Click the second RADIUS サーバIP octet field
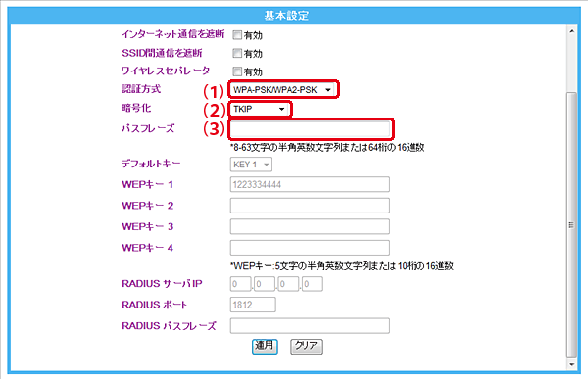This screenshot has width=588, height=379. (x=265, y=284)
